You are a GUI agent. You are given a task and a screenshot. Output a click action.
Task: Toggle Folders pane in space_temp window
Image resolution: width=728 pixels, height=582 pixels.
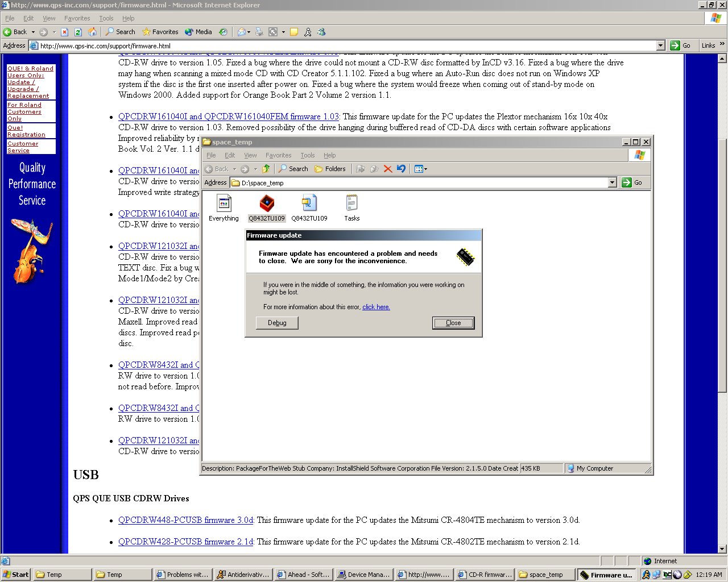click(330, 168)
